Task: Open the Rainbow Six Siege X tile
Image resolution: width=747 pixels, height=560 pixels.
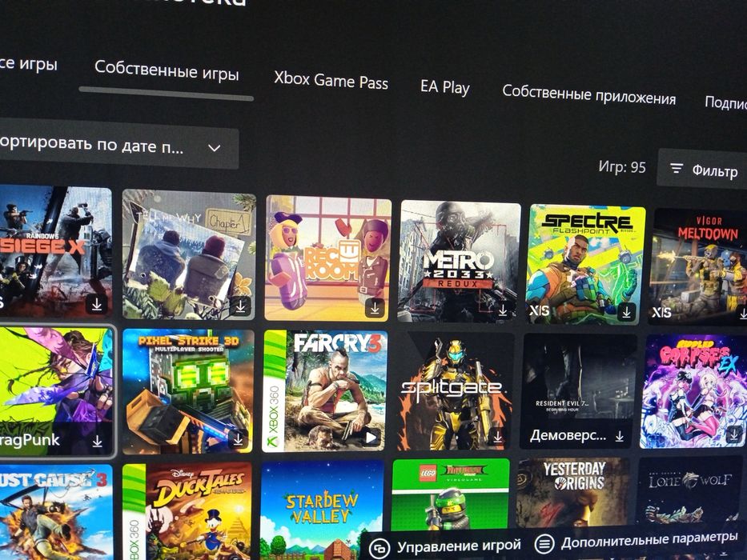Action: pyautogui.click(x=54, y=251)
